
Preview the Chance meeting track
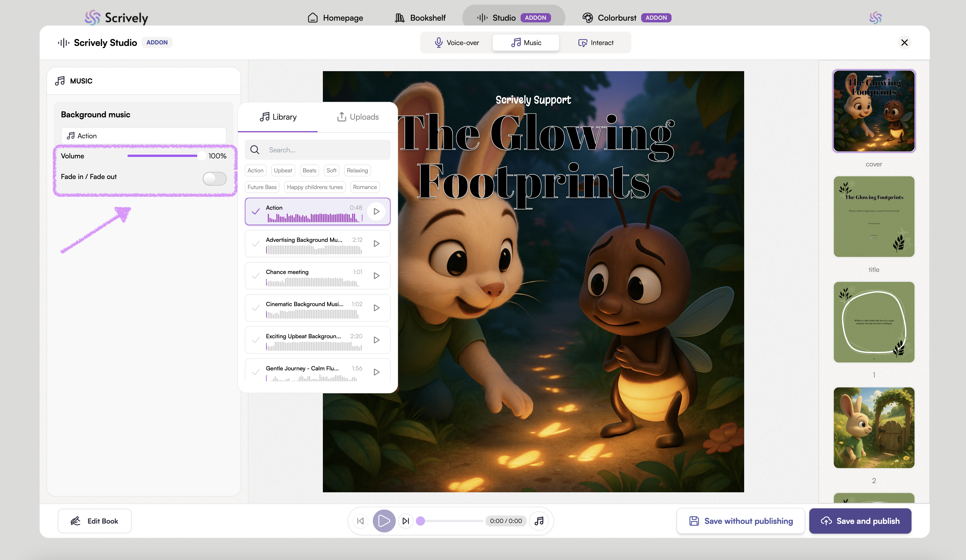click(376, 276)
